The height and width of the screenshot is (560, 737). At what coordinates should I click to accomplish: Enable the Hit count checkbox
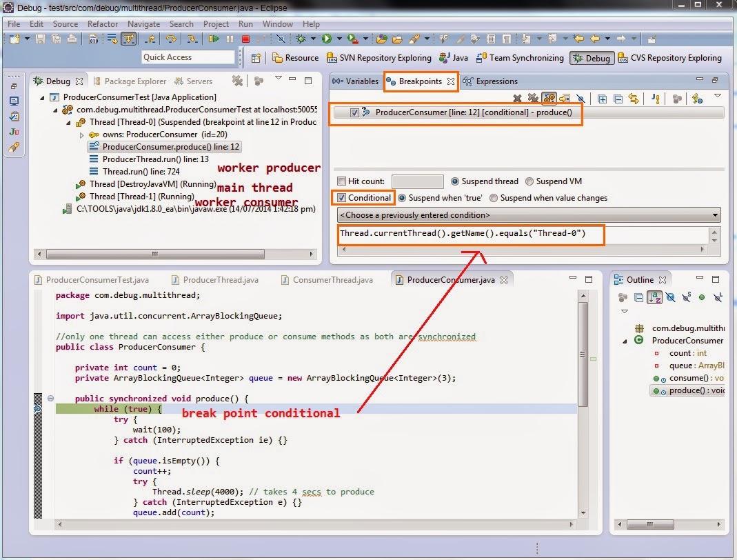pos(342,181)
